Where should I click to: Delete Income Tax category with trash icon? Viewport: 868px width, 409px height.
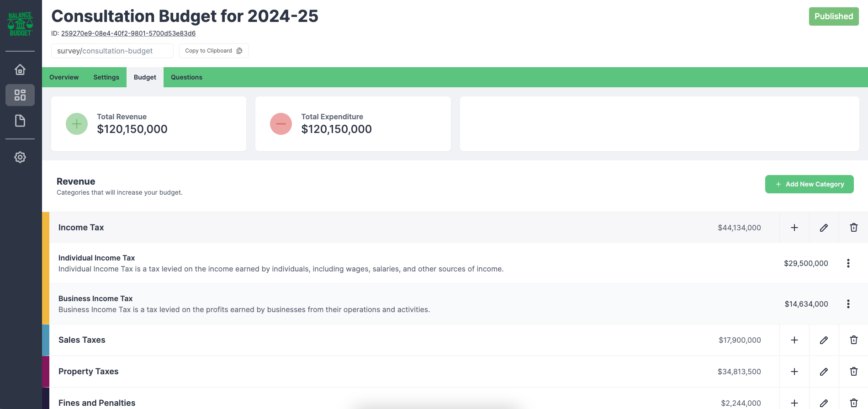click(853, 228)
